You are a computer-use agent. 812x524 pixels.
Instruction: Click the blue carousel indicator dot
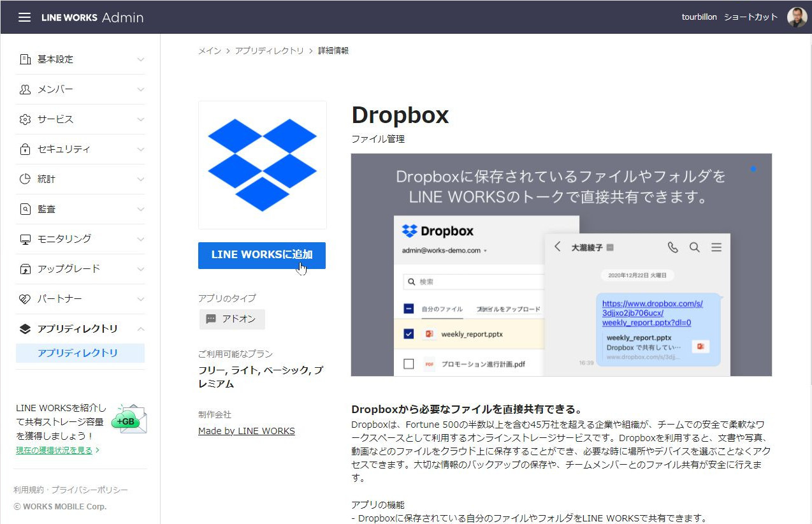click(753, 169)
